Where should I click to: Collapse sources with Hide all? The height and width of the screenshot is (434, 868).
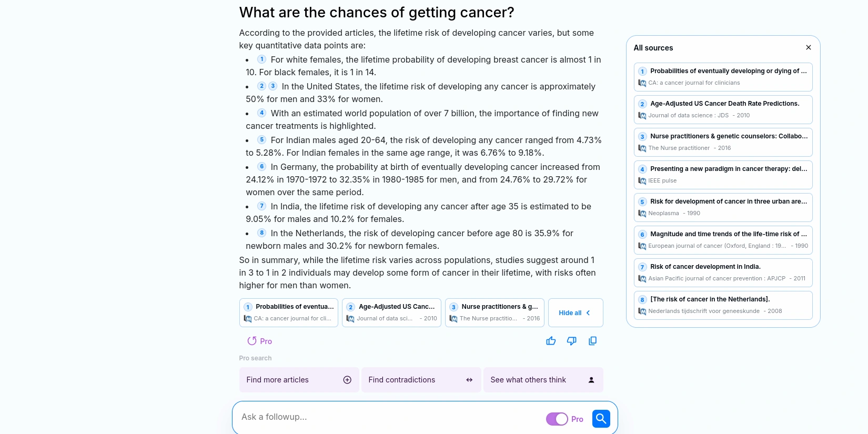point(575,313)
